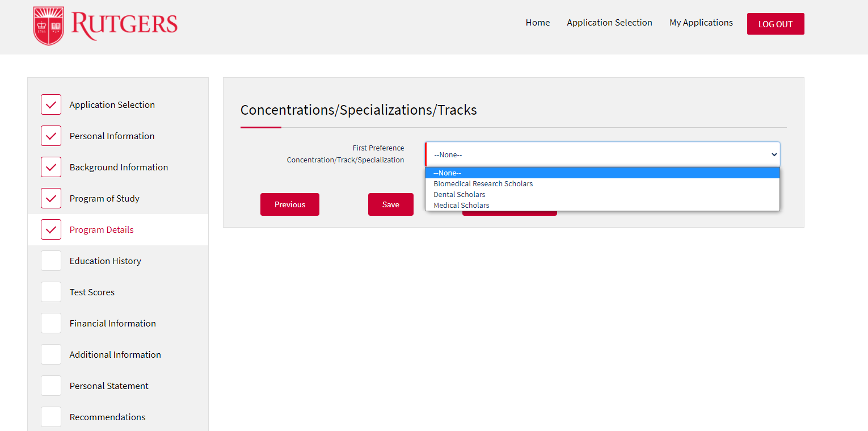This screenshot has width=868, height=431.
Task: Pick Medical Scholars in the dropdown
Action: click(x=461, y=206)
